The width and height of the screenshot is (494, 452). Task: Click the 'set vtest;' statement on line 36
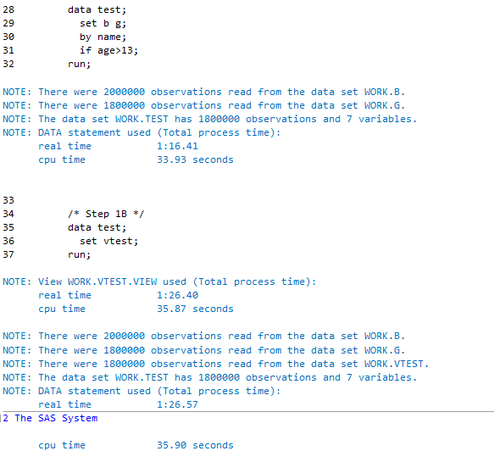(109, 241)
